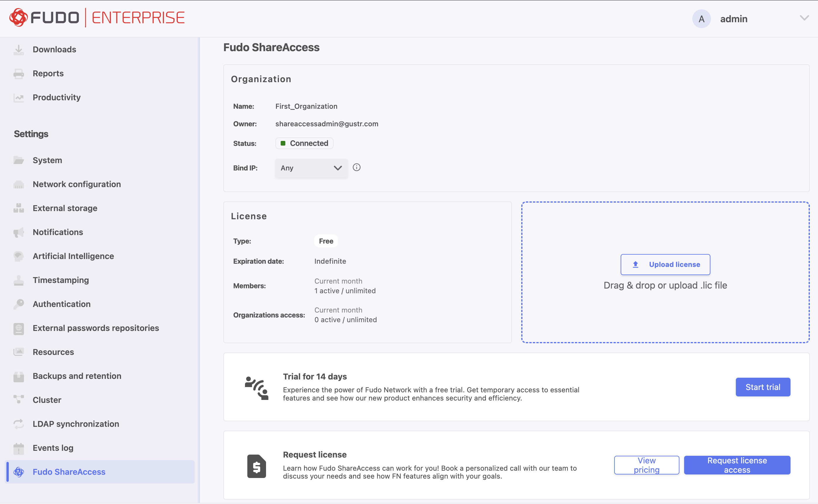This screenshot has width=818, height=504.
Task: Click the 'Request license' heading
Action: pos(315,455)
